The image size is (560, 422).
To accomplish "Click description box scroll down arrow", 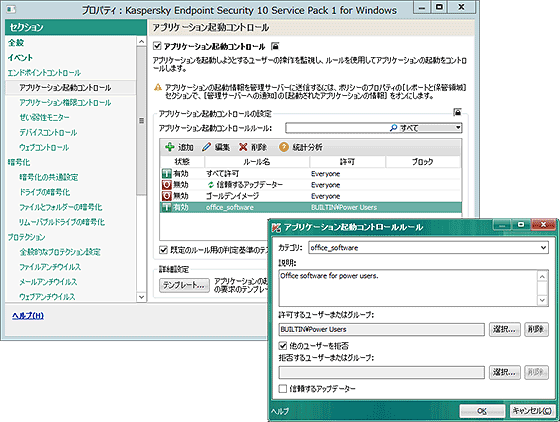I will coord(542,300).
